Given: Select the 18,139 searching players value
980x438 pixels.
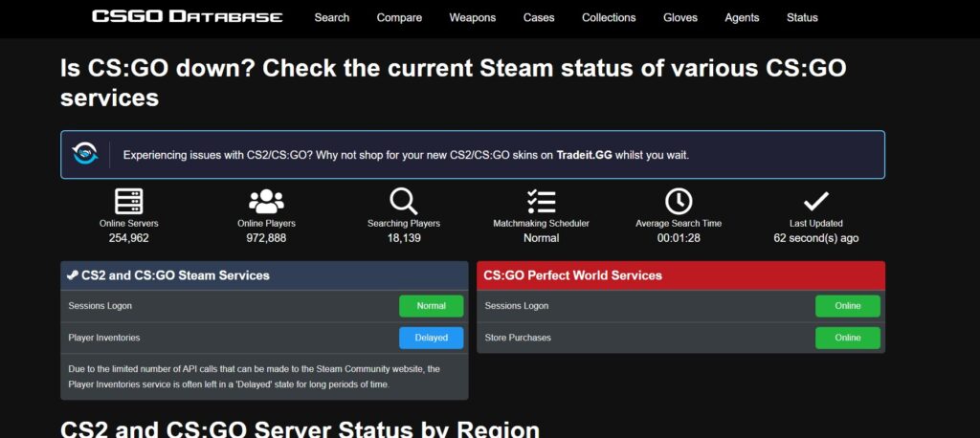Looking at the screenshot, I should (404, 238).
